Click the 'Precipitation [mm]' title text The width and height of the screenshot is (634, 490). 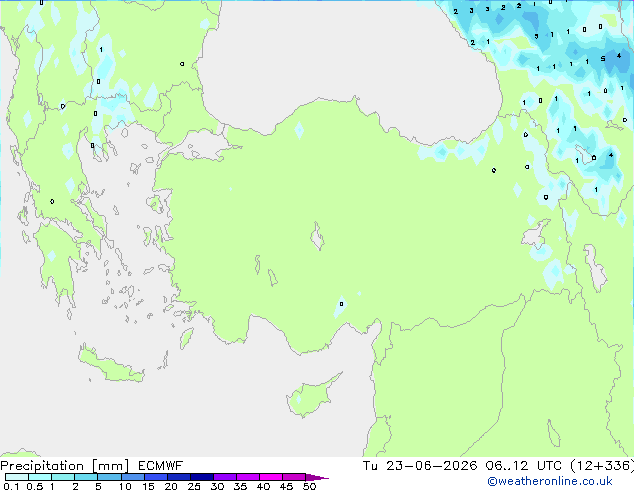pos(65,466)
